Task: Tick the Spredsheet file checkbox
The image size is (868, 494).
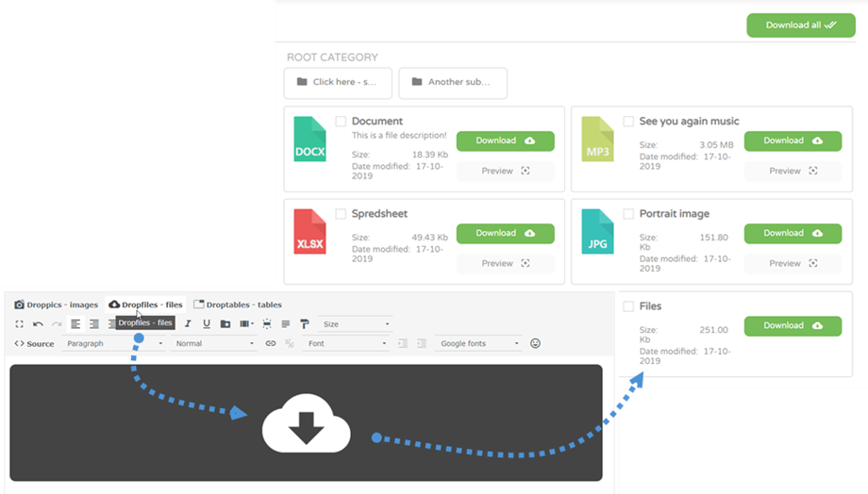Action: click(x=341, y=214)
